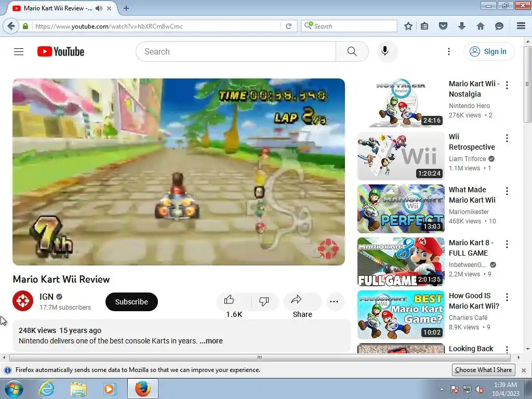532x399 pixels.
Task: Open the Nintendo Hero channel link
Action: click(x=469, y=106)
